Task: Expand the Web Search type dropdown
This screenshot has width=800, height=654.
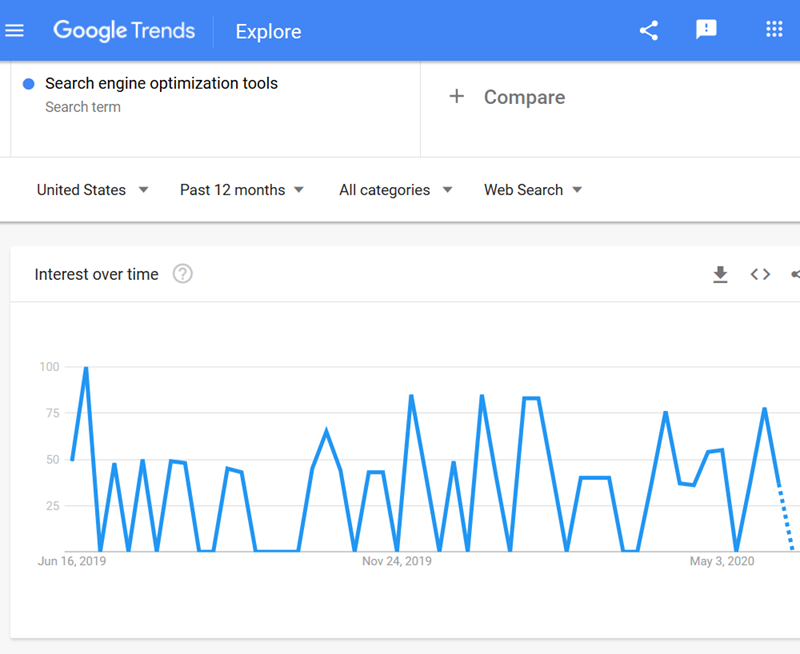Action: click(533, 190)
